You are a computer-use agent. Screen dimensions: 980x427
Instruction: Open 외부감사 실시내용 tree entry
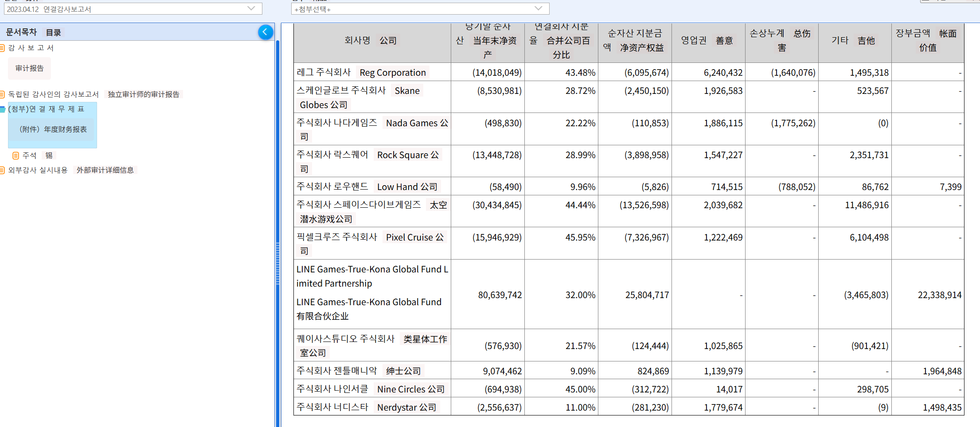(x=38, y=170)
